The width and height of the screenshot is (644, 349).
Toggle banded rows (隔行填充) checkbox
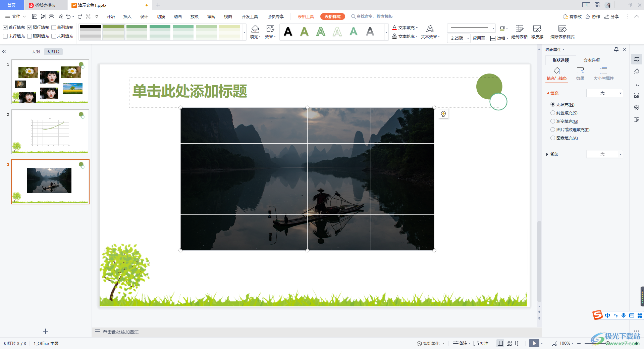tap(30, 28)
